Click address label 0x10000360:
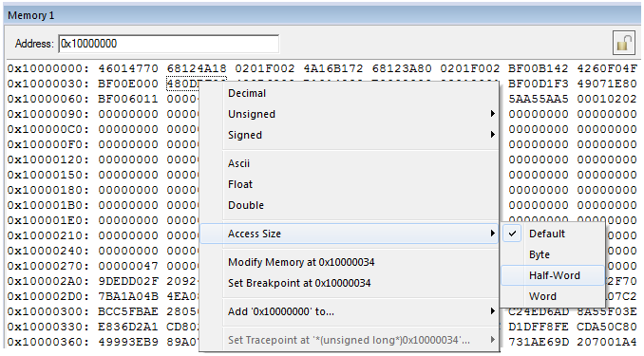 tap(48, 342)
